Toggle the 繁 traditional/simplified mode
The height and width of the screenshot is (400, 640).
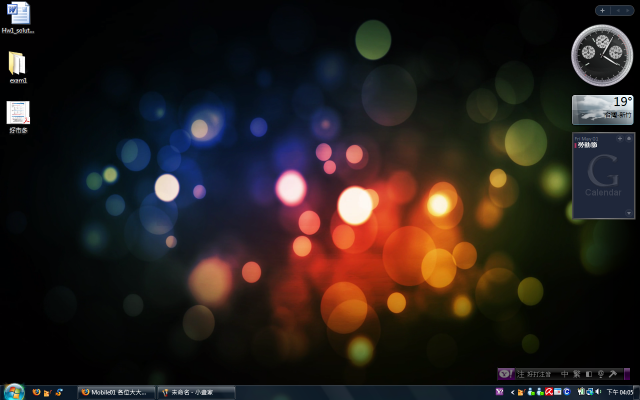[x=577, y=374]
